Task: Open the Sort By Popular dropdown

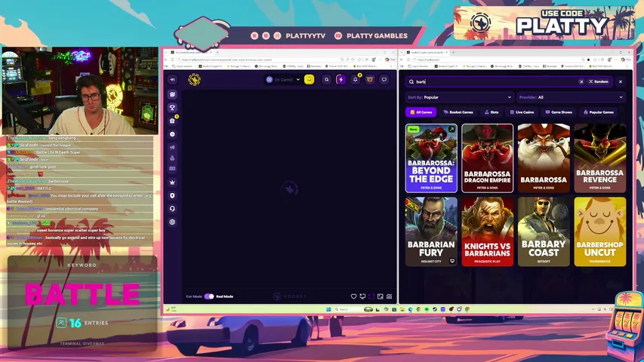Action: click(x=459, y=97)
